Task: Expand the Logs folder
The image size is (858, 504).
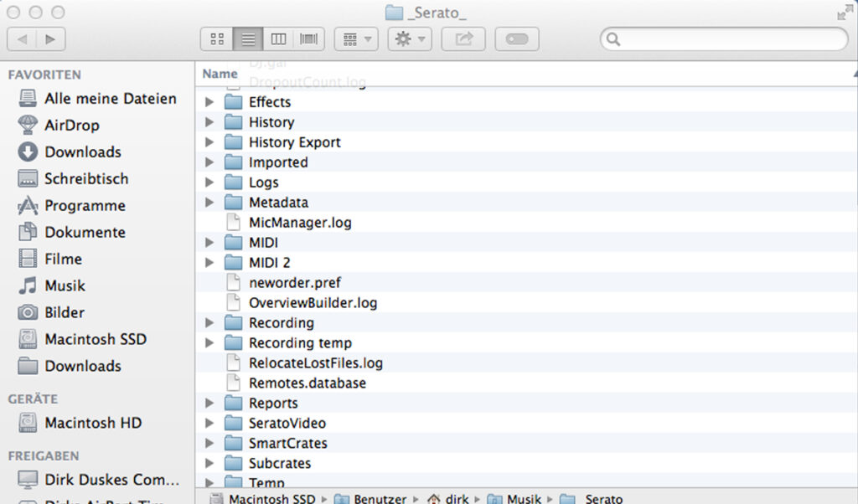Action: click(x=209, y=183)
